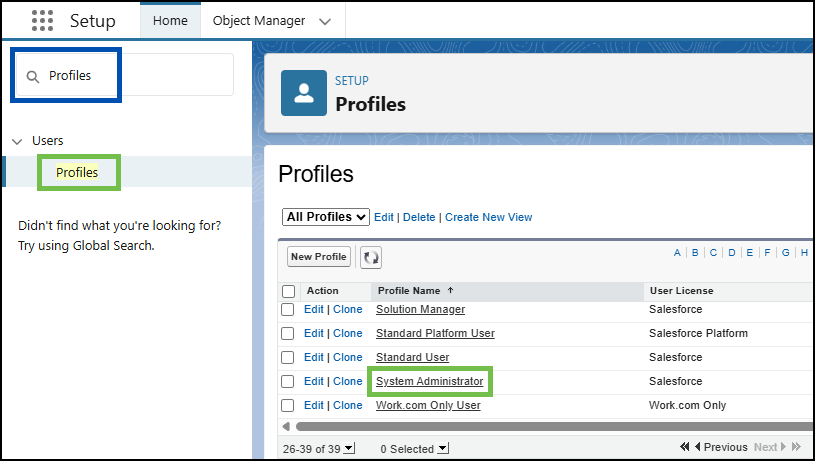Click the New Profile button
Image resolution: width=815 pixels, height=461 pixels.
pyautogui.click(x=319, y=257)
